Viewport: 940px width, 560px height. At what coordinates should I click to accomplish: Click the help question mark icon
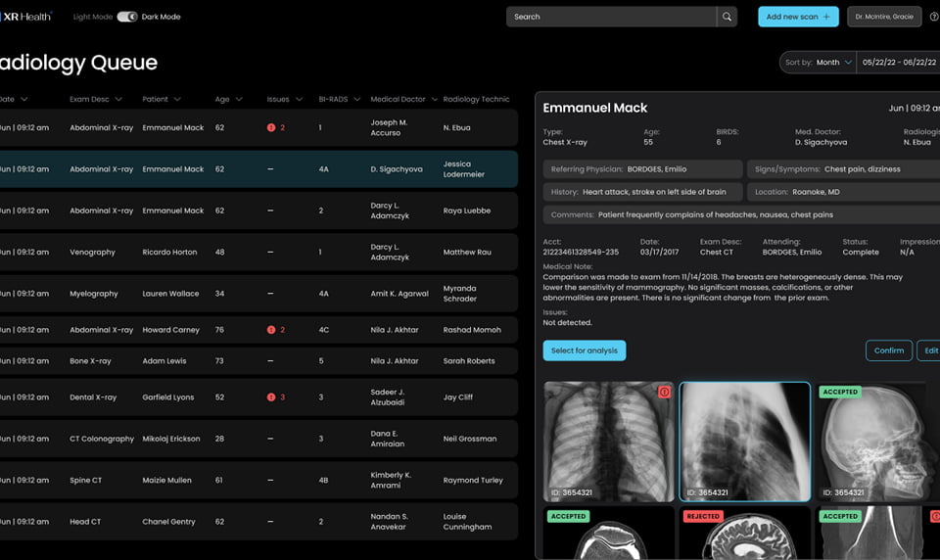934,17
